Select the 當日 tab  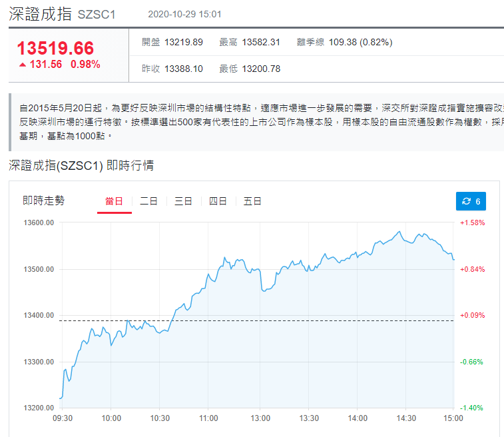point(114,201)
